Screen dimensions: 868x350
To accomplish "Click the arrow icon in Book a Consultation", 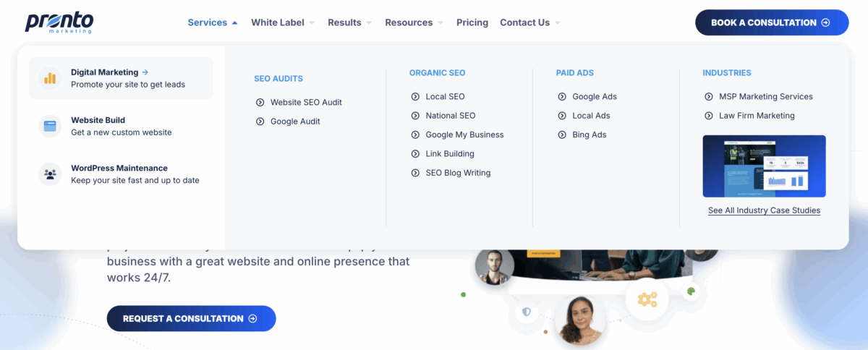I will pyautogui.click(x=825, y=22).
